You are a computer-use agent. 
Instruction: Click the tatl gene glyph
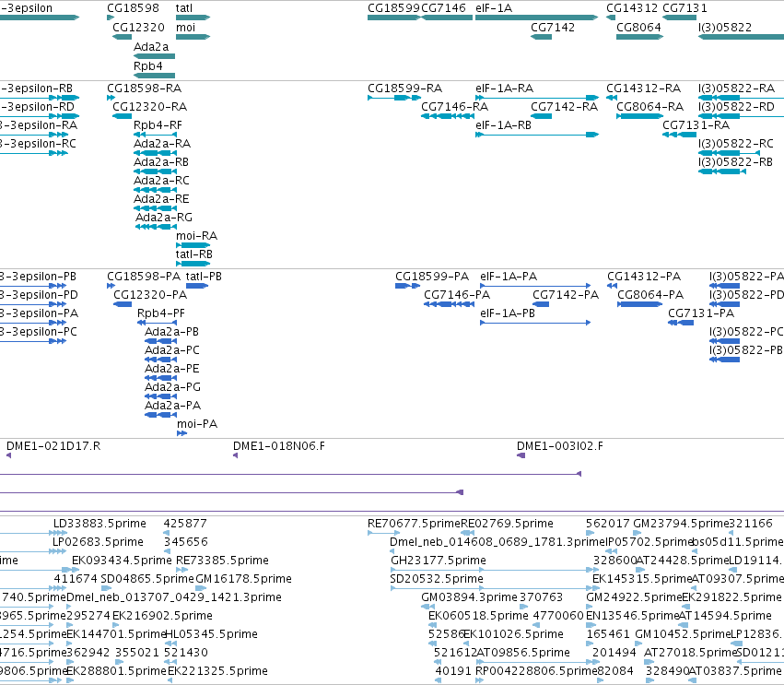(x=193, y=18)
